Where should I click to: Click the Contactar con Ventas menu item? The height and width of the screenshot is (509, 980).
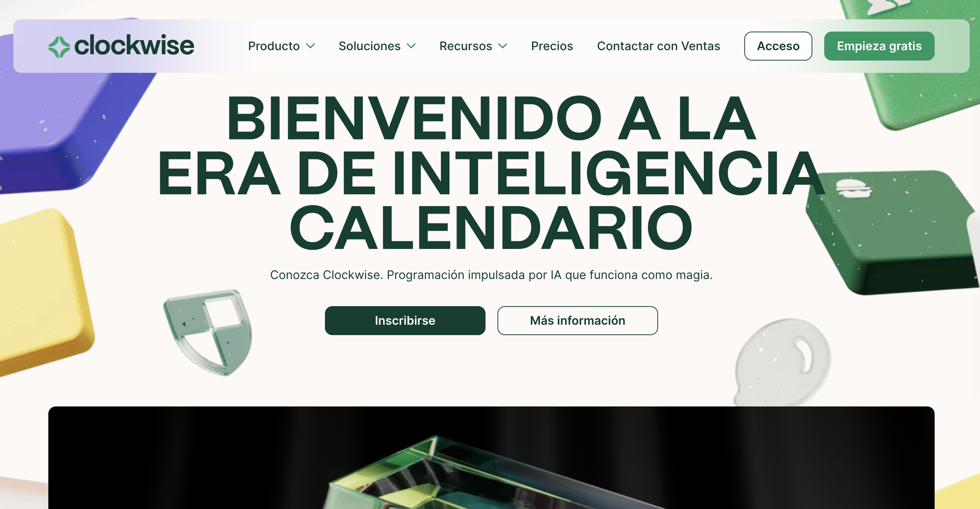[658, 46]
